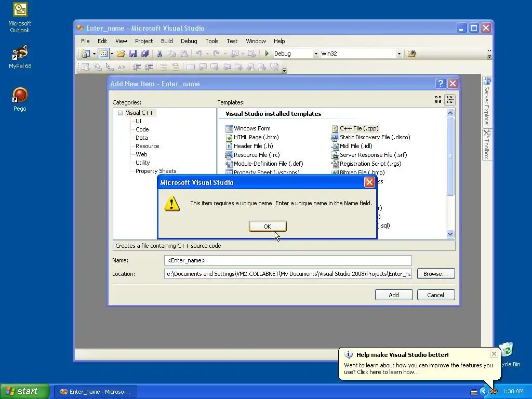Select the Header File (.h) template
The width and height of the screenshot is (532, 399).
click(x=249, y=146)
